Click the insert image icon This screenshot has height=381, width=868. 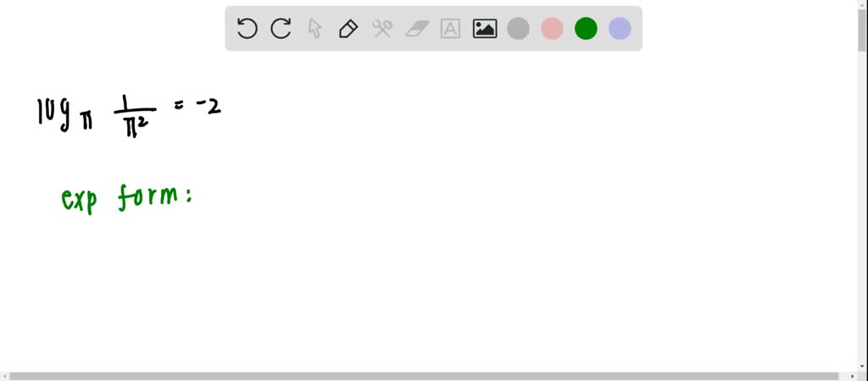pos(484,28)
